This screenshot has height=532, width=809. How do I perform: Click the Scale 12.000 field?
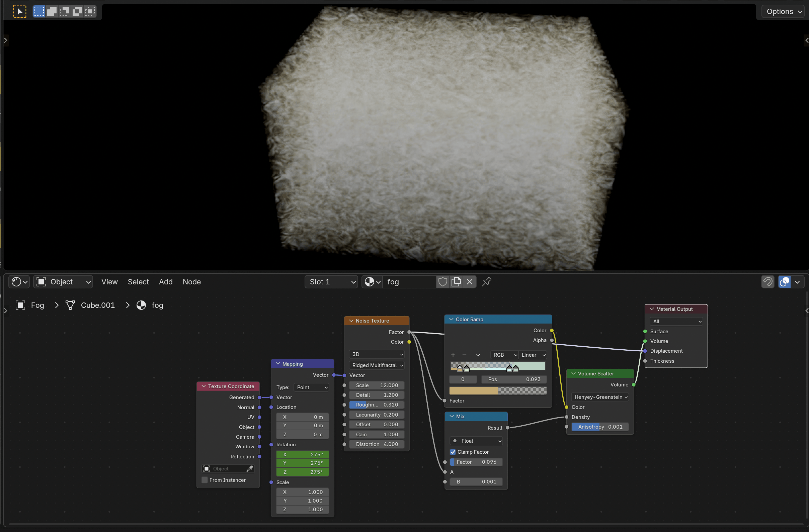point(377,385)
